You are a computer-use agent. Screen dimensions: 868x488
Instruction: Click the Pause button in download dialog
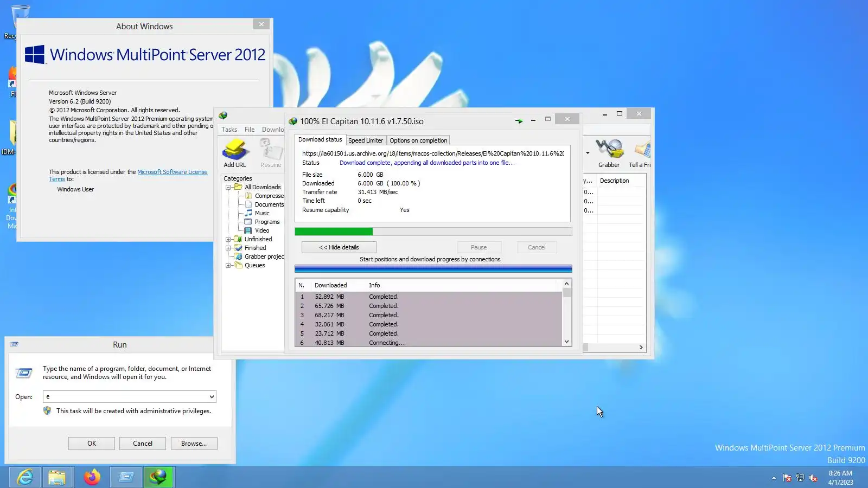(478, 247)
